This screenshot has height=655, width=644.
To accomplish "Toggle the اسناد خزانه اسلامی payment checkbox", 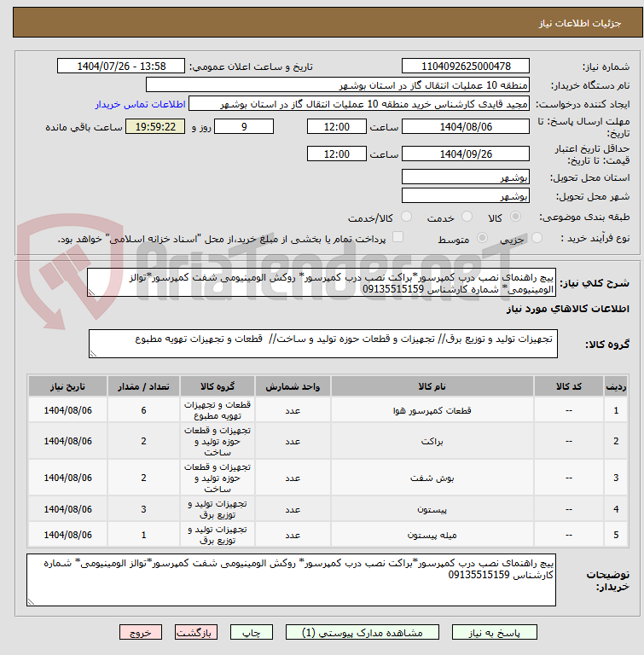I will pyautogui.click(x=397, y=237).
